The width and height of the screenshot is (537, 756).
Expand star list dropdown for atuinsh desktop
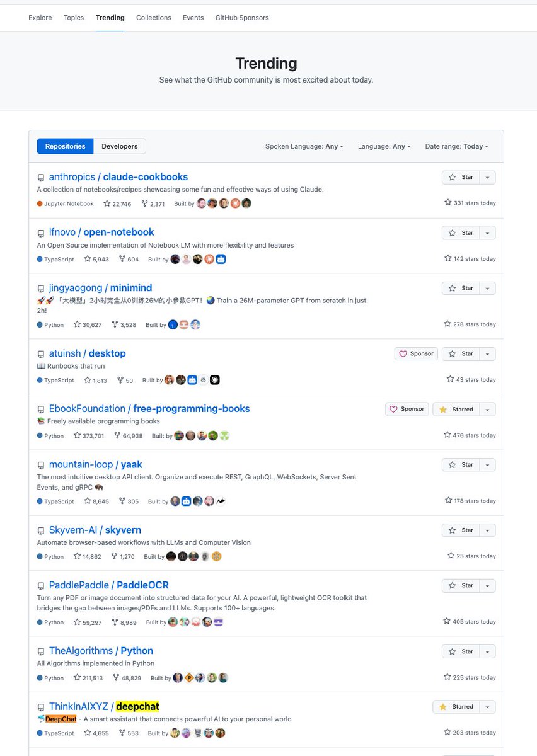(x=488, y=353)
